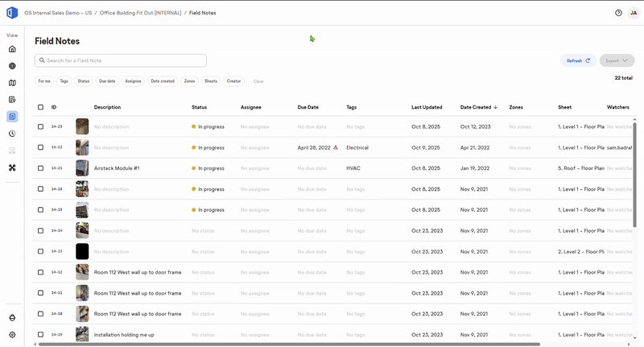Click the 2. Level 2 sheet cell
The image size is (644, 347).
coord(581,251)
